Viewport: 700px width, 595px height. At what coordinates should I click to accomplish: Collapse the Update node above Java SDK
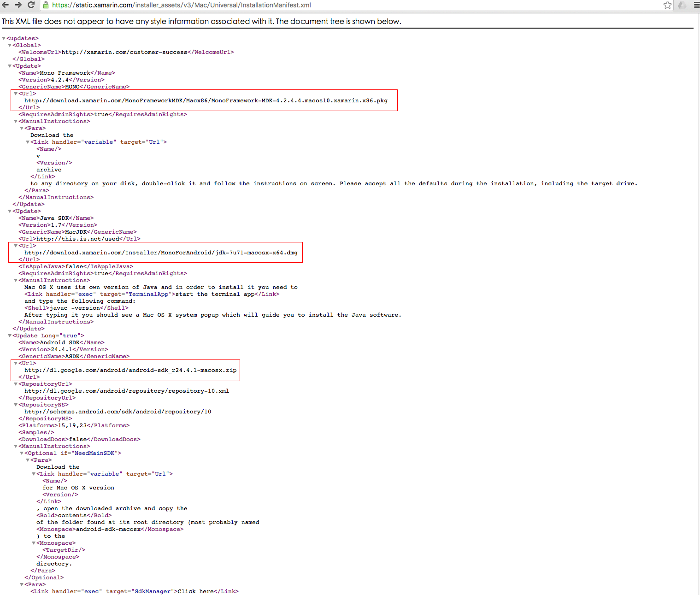[10, 212]
